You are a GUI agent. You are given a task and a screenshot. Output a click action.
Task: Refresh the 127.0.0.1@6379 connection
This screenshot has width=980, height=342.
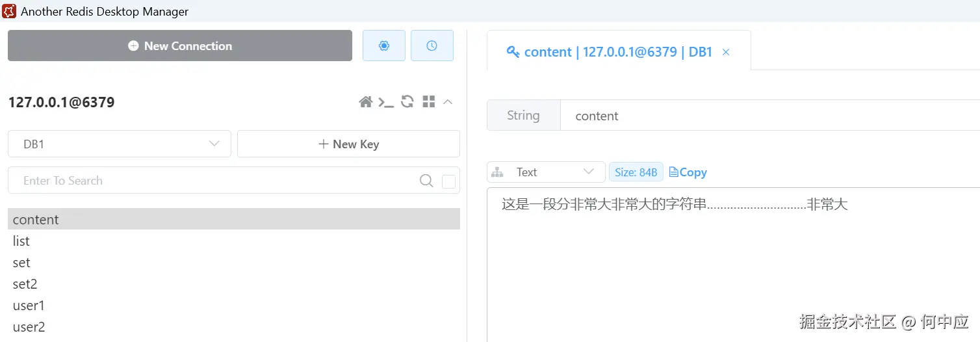pos(407,101)
